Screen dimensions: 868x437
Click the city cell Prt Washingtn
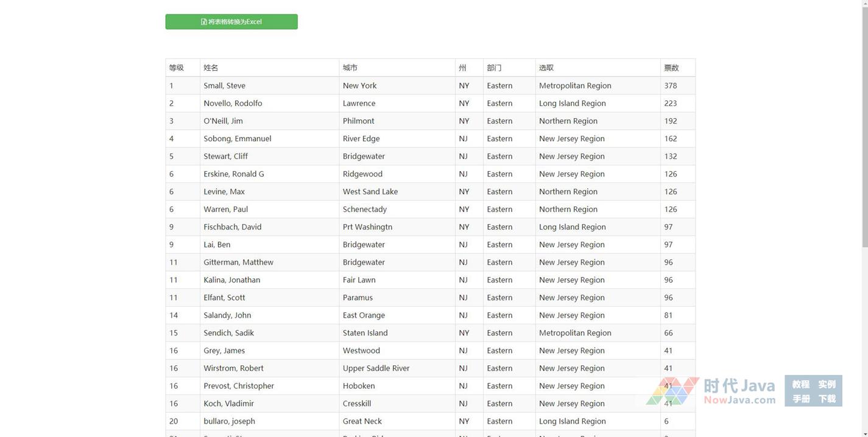(397, 227)
